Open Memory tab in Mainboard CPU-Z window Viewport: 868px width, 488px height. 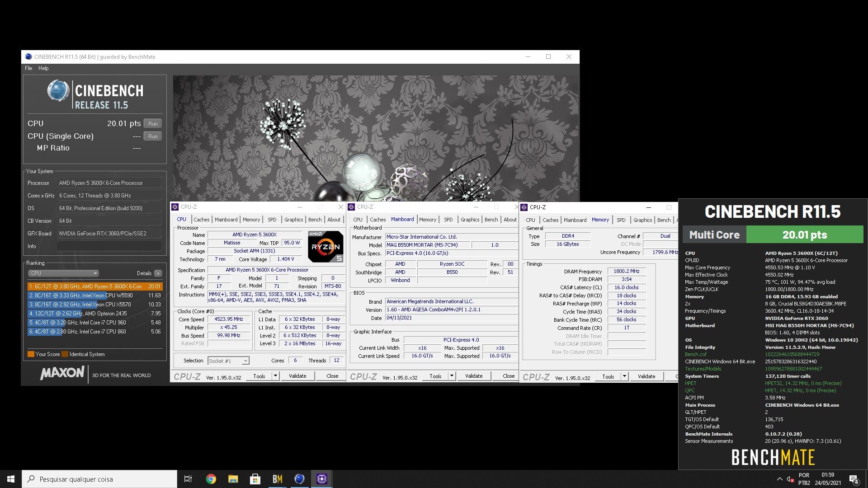(428, 220)
